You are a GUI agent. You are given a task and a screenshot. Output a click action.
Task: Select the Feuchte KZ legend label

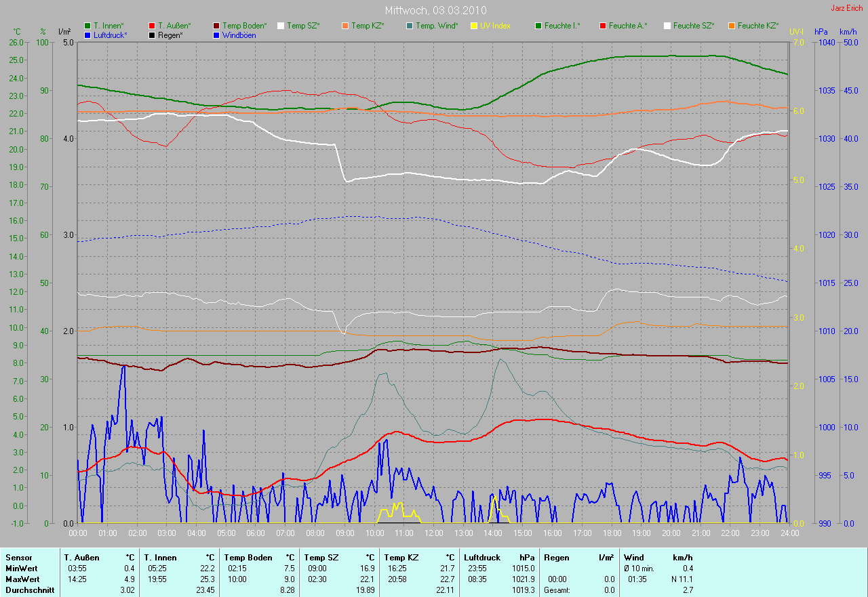click(x=758, y=26)
